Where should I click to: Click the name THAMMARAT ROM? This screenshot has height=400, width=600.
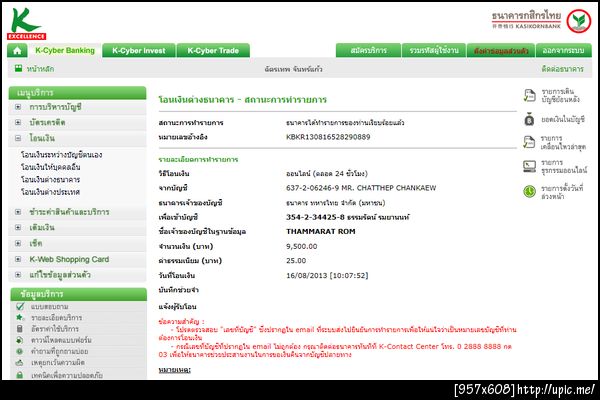[321, 232]
